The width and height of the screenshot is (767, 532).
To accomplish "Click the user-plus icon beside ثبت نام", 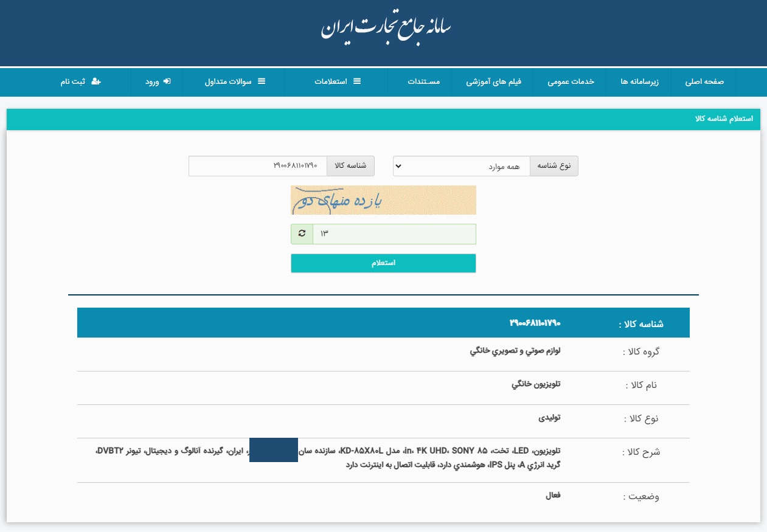I will [x=97, y=81].
